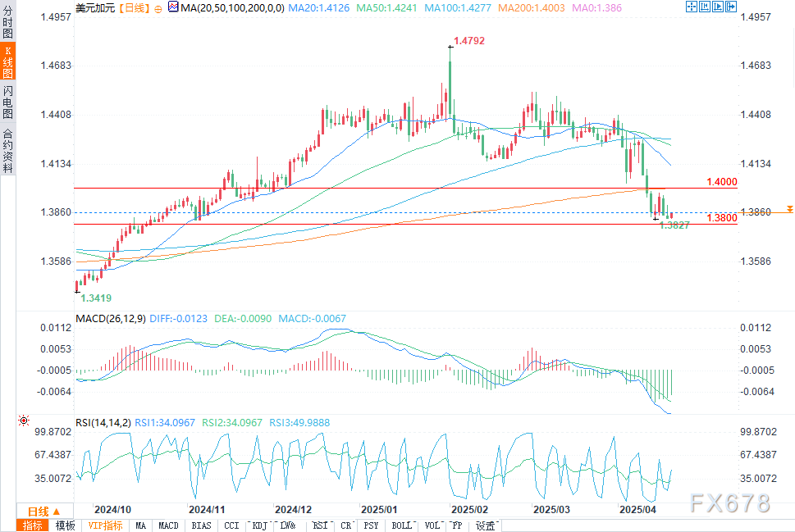
Task: Click the orange arrow marker beside right price axis
Action: coord(789,210)
